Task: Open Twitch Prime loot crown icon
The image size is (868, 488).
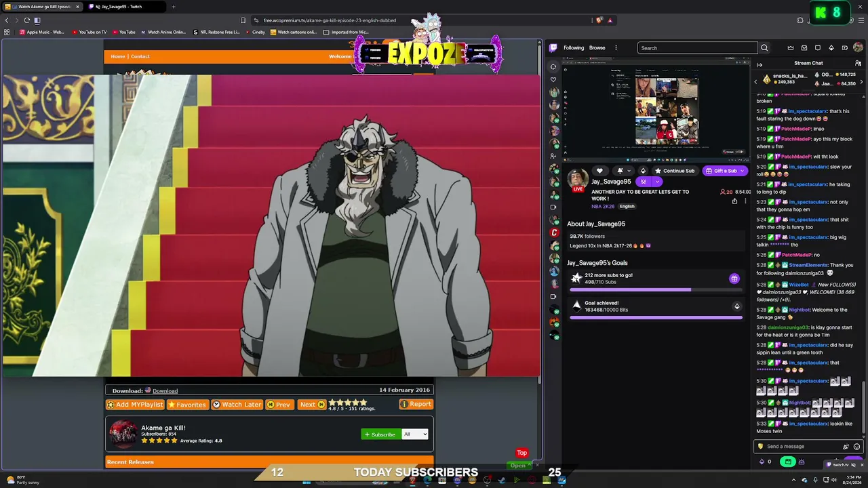Action: pyautogui.click(x=791, y=48)
